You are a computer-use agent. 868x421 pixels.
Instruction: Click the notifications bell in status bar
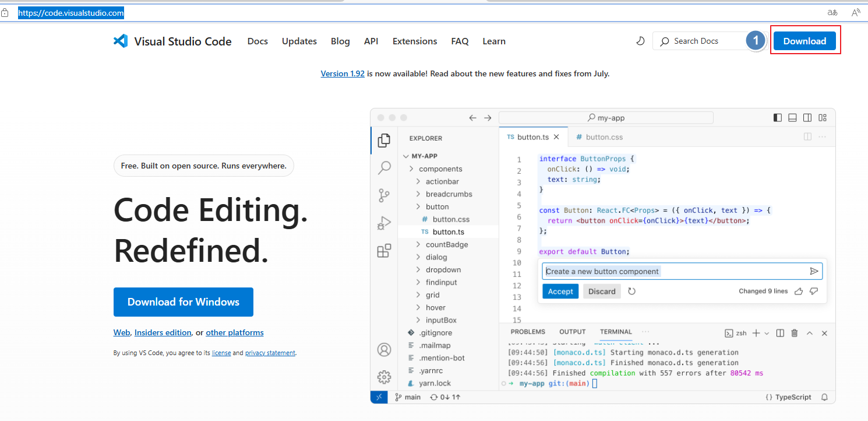pyautogui.click(x=824, y=397)
